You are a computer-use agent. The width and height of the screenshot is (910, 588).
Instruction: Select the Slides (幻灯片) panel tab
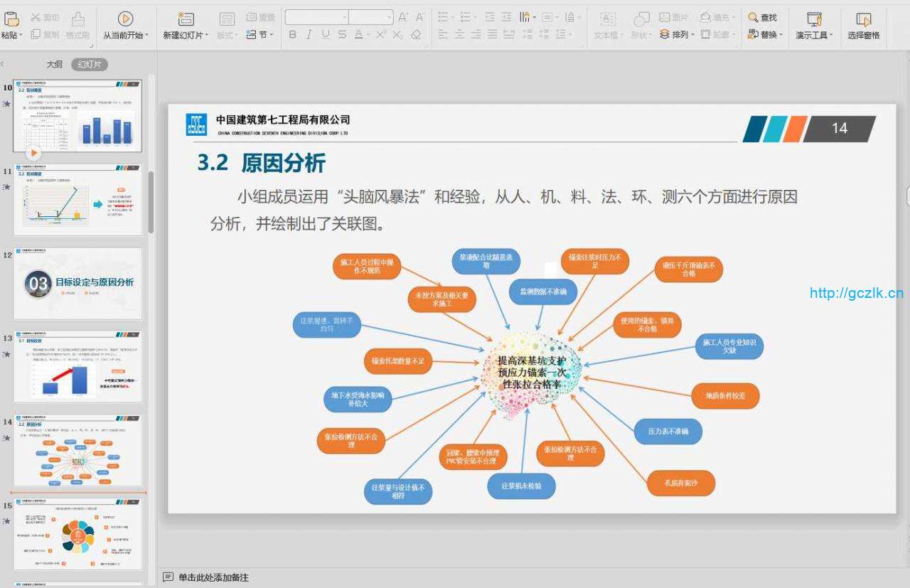click(89, 65)
